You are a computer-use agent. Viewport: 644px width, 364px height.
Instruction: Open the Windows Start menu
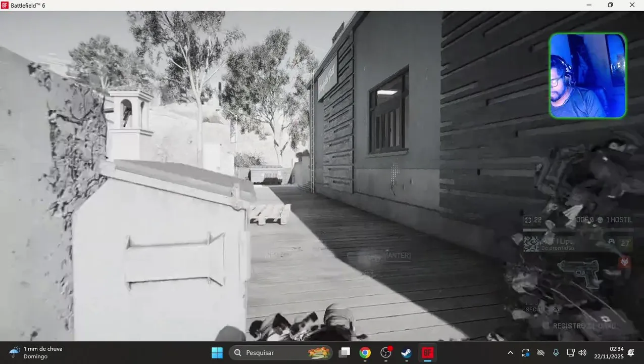coord(217,353)
